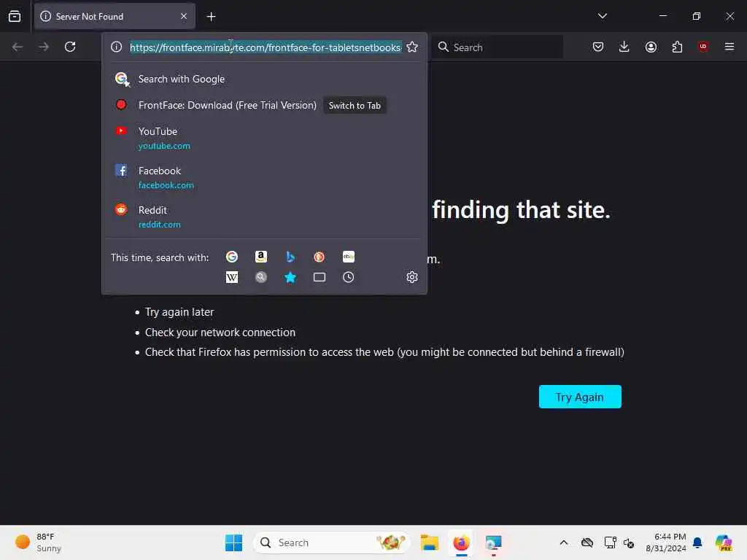Expand the list all tabs chevron
Viewport: 747px width, 560px height.
click(602, 16)
